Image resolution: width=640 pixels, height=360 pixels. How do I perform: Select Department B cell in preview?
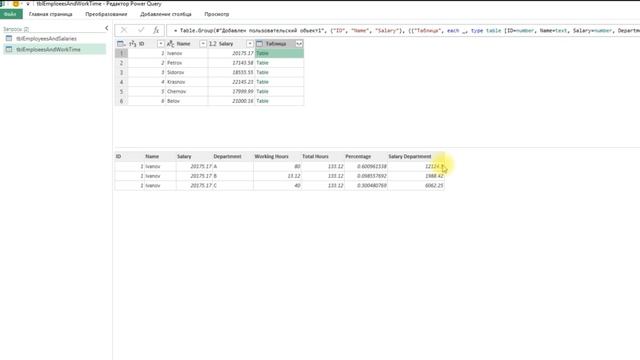point(233,176)
